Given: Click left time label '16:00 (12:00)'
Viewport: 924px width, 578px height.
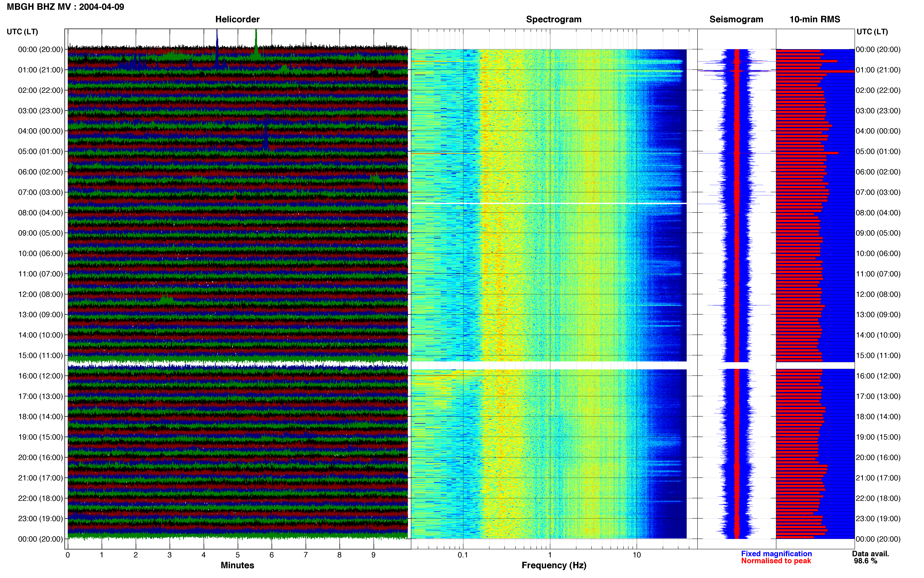Looking at the screenshot, I should (41, 376).
